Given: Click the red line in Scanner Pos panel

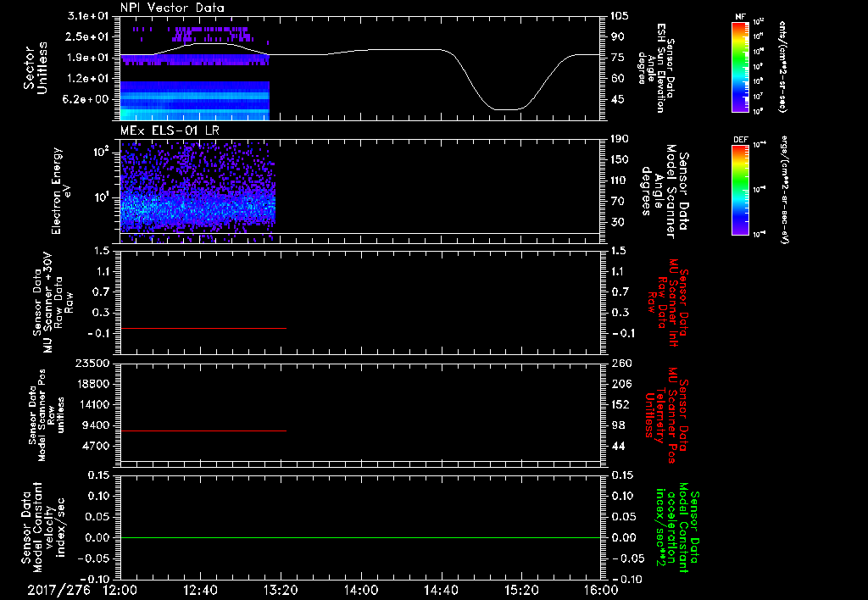Looking at the screenshot, I should click(x=203, y=431).
